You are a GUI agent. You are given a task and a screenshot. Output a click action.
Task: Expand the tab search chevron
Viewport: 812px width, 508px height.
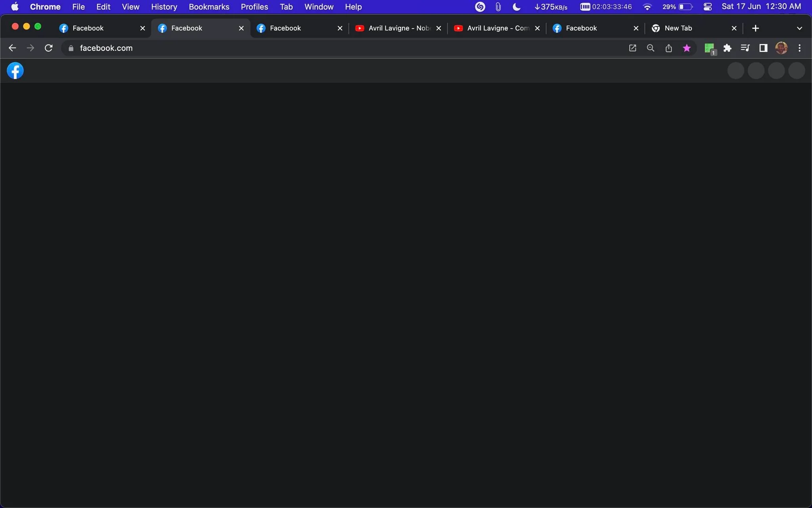(799, 28)
